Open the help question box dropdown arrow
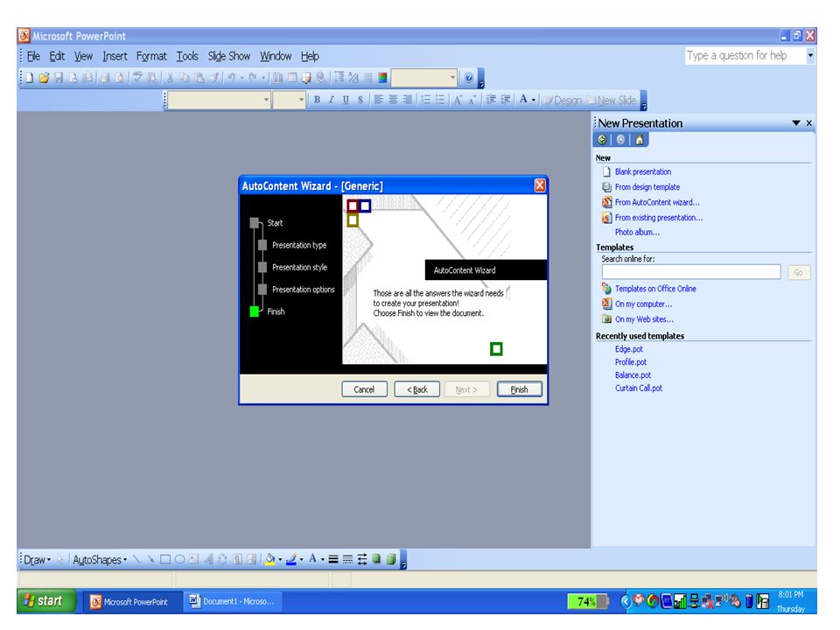Screen dimensions: 840x630 coord(810,55)
